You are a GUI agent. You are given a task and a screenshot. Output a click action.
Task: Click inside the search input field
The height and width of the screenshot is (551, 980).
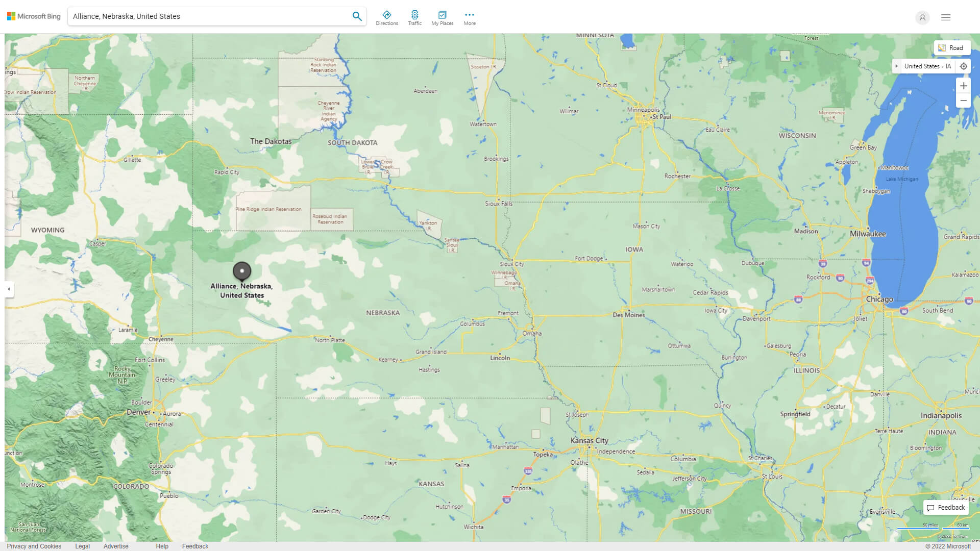coord(204,16)
